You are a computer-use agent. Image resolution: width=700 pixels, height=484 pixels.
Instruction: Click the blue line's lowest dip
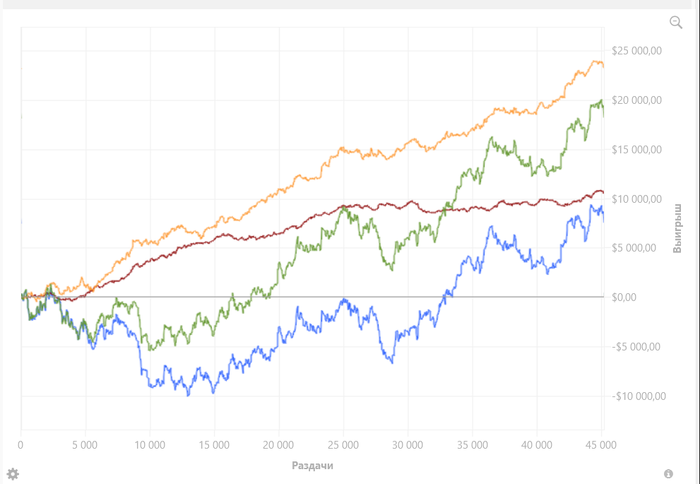click(x=186, y=392)
